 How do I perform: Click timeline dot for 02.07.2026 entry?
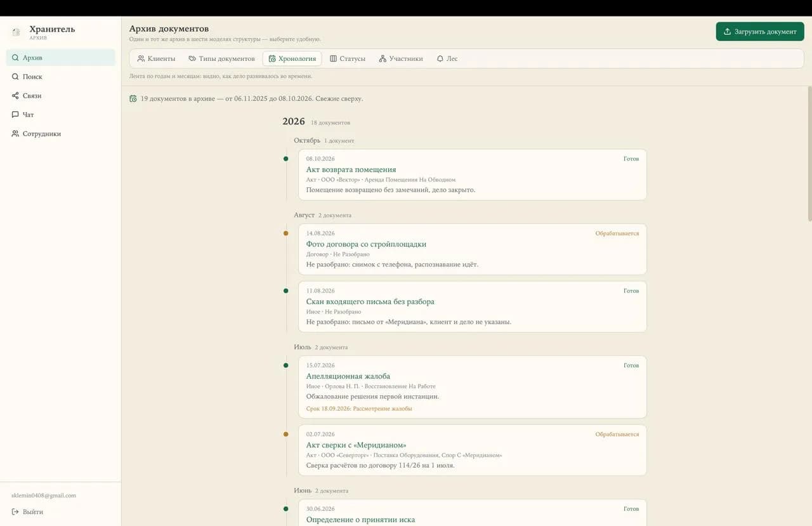click(285, 435)
